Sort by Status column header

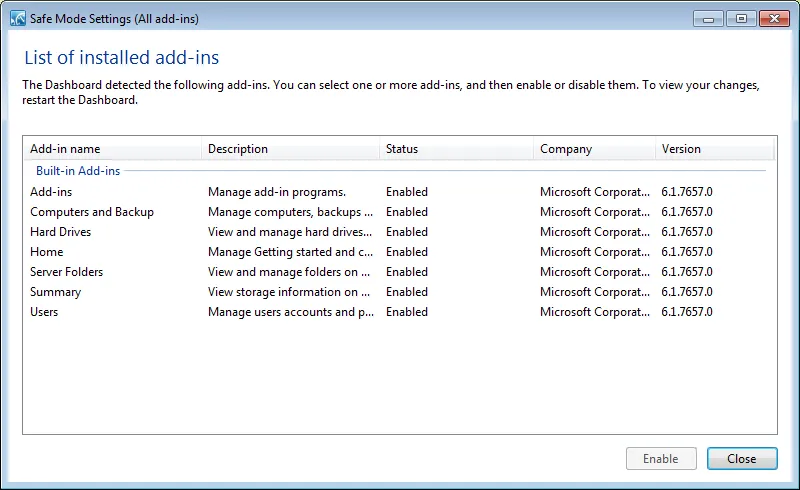click(457, 149)
